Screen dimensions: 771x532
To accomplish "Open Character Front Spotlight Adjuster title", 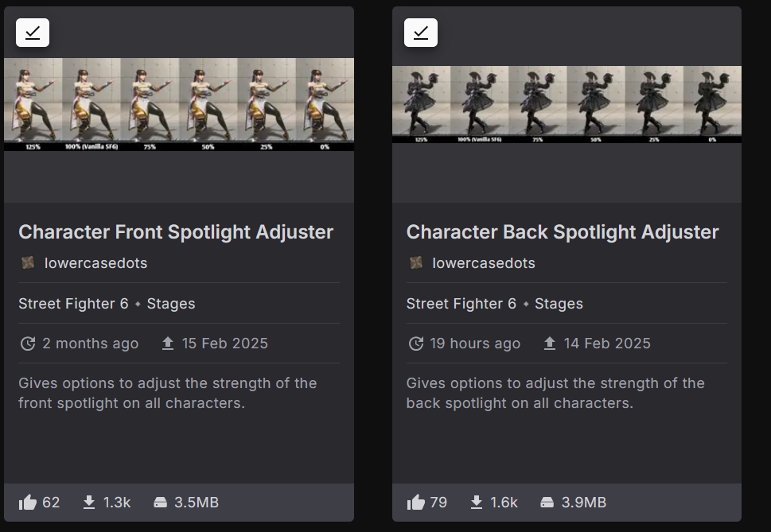I will tap(176, 232).
